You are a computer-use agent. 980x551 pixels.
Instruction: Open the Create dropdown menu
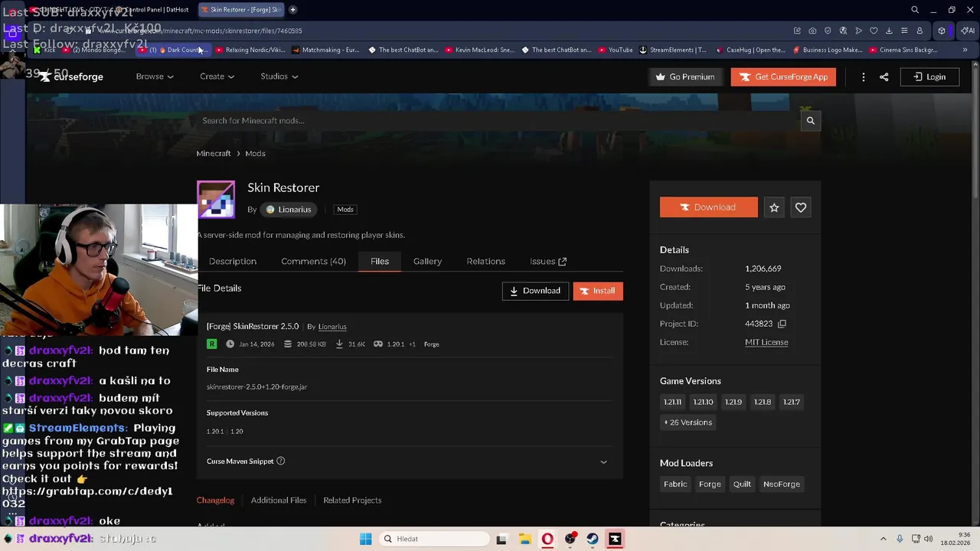217,77
